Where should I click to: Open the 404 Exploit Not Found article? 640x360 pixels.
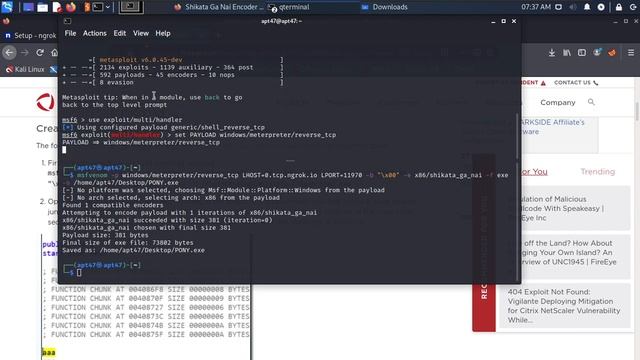[564, 306]
